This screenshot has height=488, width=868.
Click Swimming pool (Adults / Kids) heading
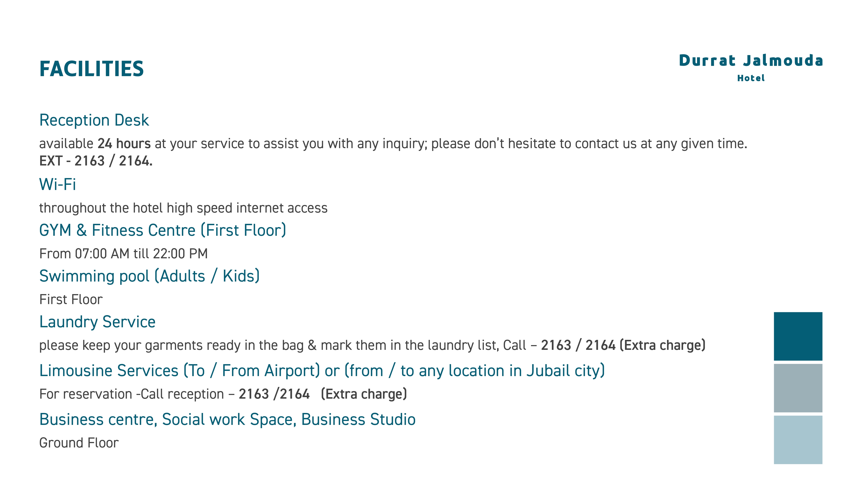point(150,276)
